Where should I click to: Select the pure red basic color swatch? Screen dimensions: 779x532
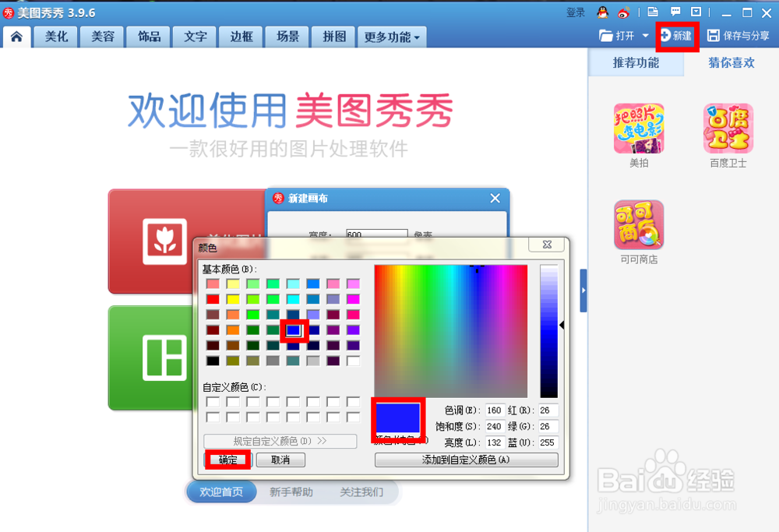click(213, 299)
